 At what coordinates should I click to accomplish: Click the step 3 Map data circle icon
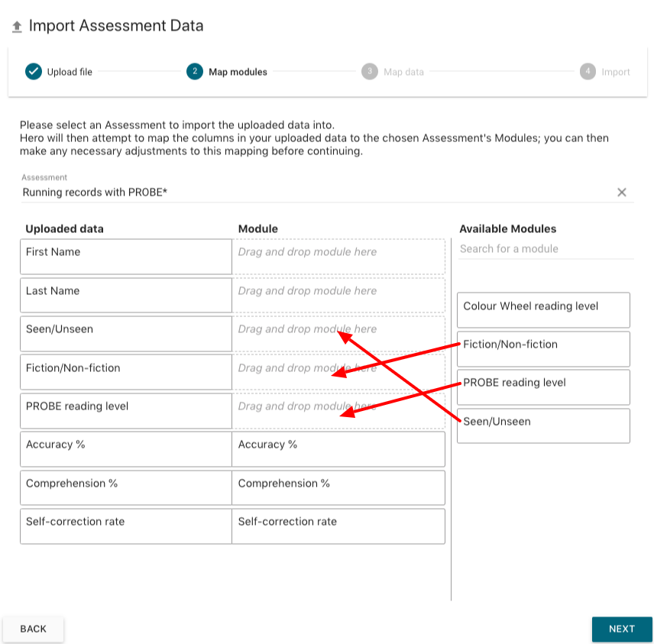371,71
